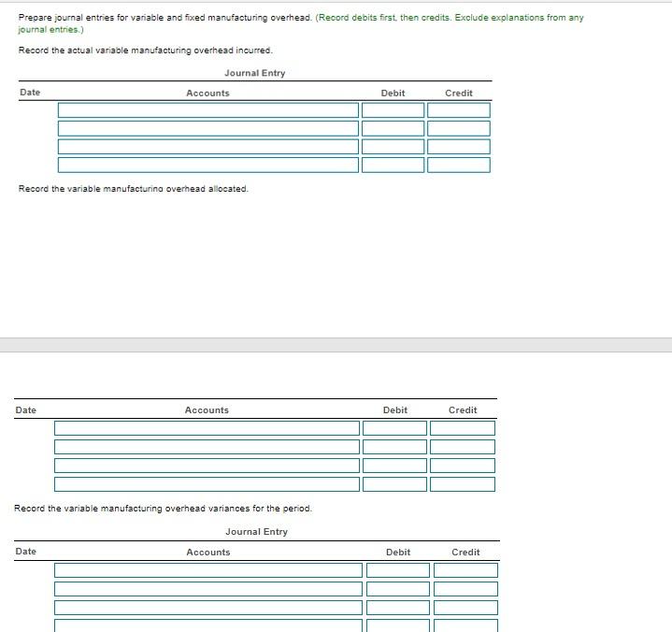Click "Debit" header in variances journal table

[398, 553]
